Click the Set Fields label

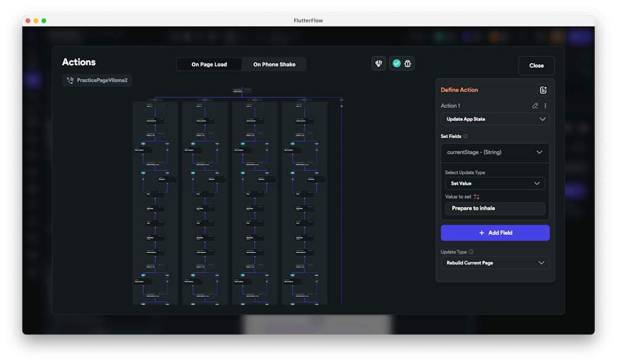(x=451, y=136)
